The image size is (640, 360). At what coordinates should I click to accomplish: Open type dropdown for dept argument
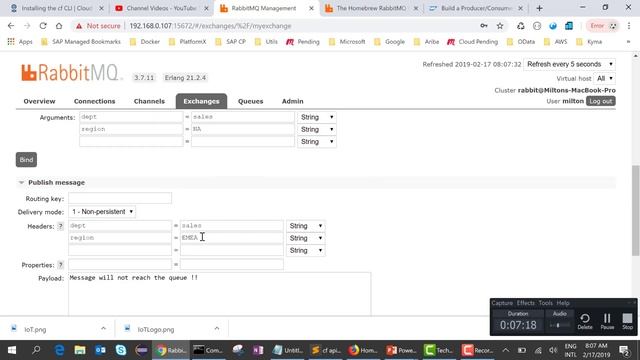point(317,117)
